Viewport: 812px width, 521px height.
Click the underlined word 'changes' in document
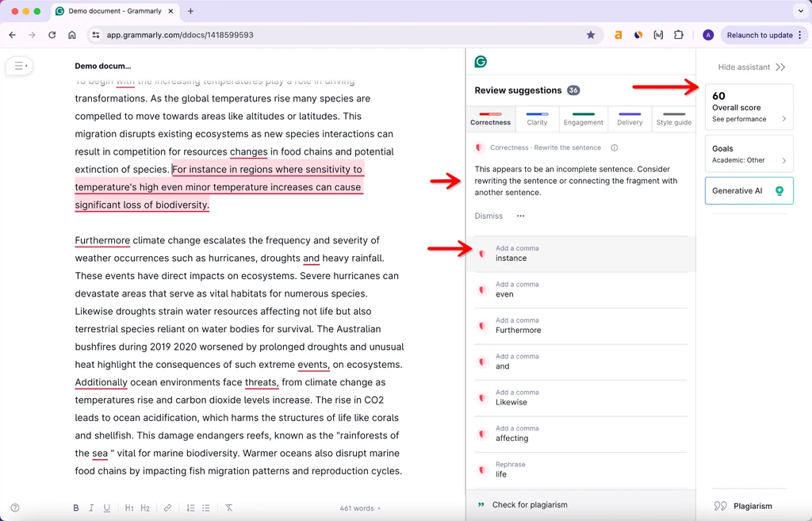pyautogui.click(x=248, y=151)
